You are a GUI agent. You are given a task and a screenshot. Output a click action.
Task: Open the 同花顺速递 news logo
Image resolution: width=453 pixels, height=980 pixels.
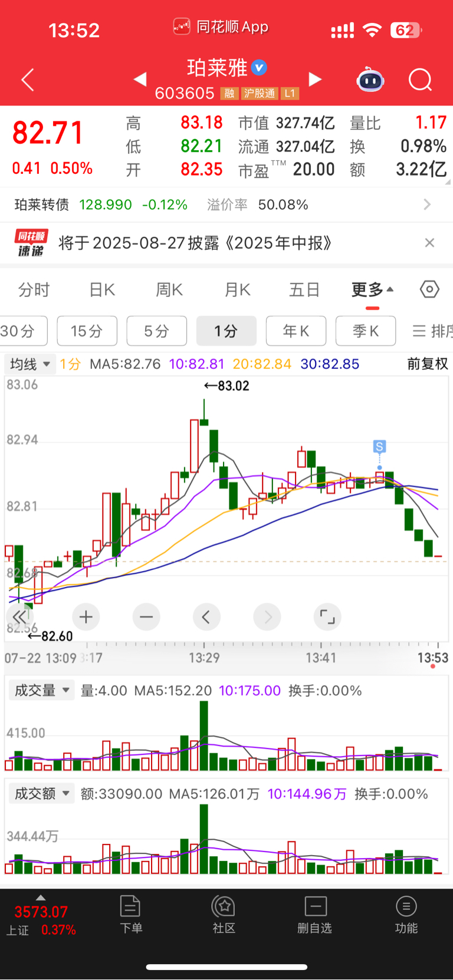[30, 243]
